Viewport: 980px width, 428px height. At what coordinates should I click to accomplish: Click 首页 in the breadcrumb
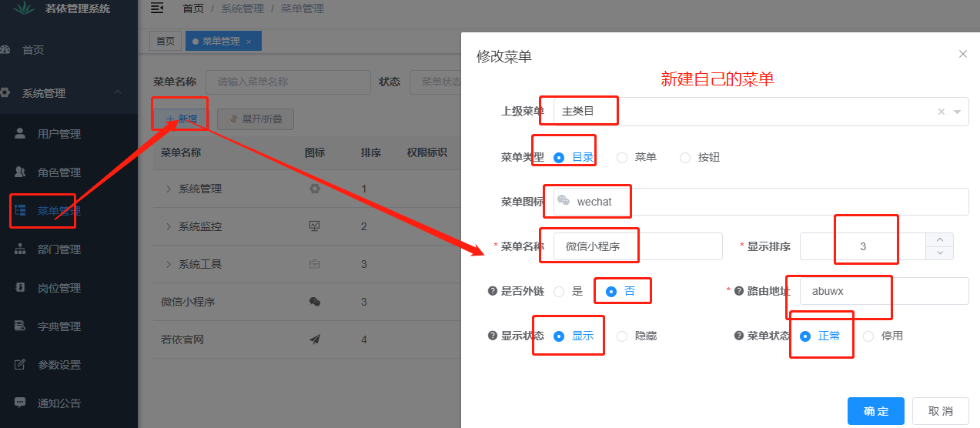click(x=193, y=9)
